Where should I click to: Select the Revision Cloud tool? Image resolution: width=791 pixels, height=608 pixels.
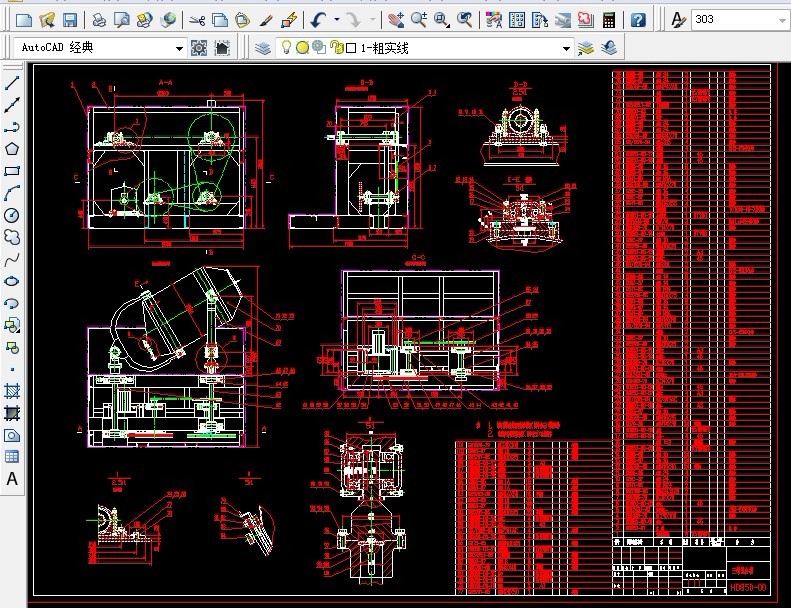tap(12, 237)
